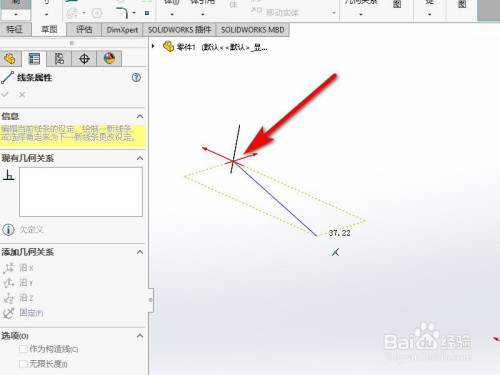Open dropdown arrow beside the spline tool
The width and height of the screenshot is (500, 375).
pyautogui.click(x=84, y=13)
